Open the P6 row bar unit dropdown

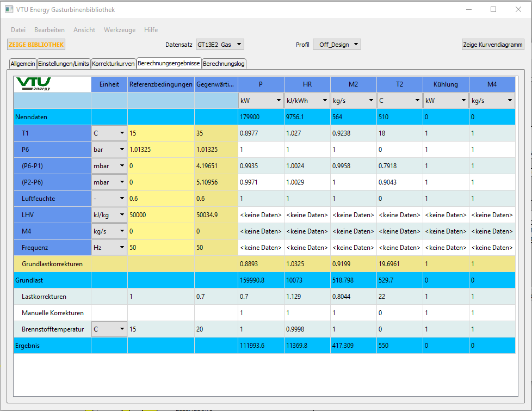[x=109, y=150]
